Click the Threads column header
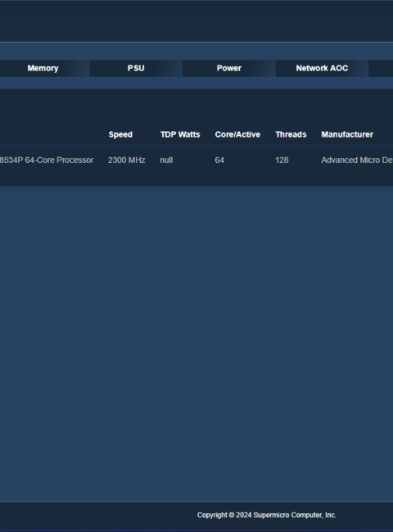Viewport: 393px width, 532px height. tap(291, 135)
